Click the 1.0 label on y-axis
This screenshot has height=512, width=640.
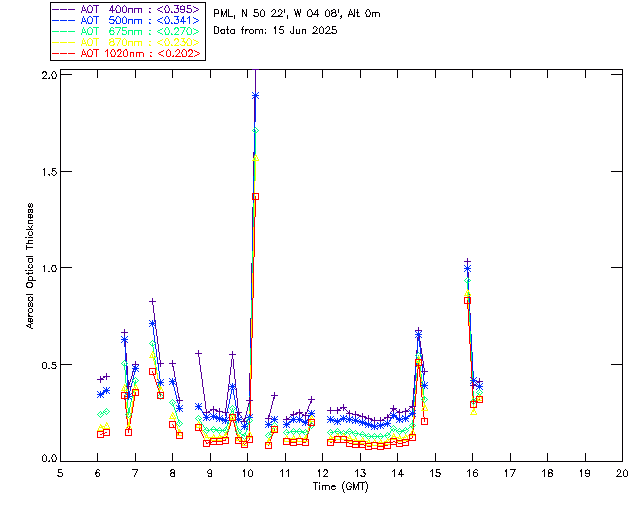click(49, 268)
